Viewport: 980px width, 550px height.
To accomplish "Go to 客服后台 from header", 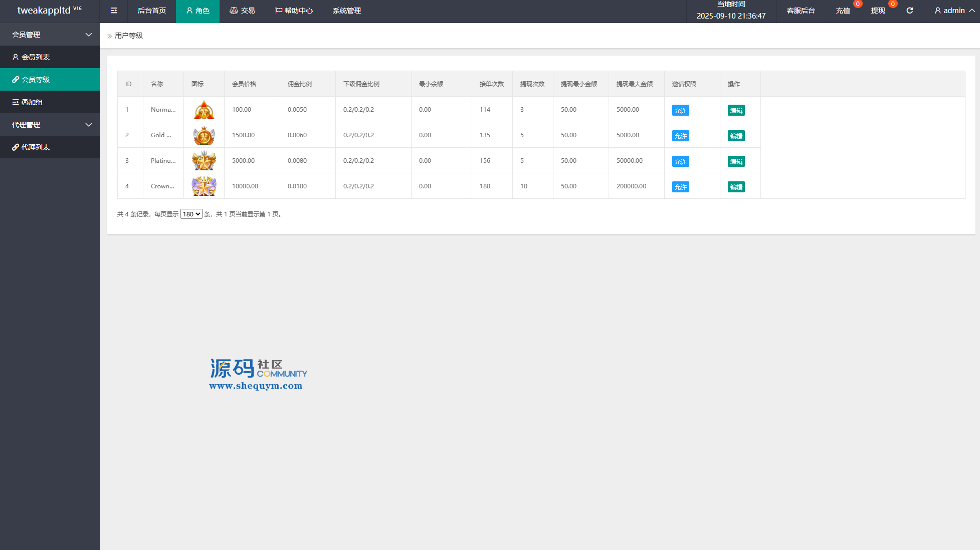I will tap(801, 11).
